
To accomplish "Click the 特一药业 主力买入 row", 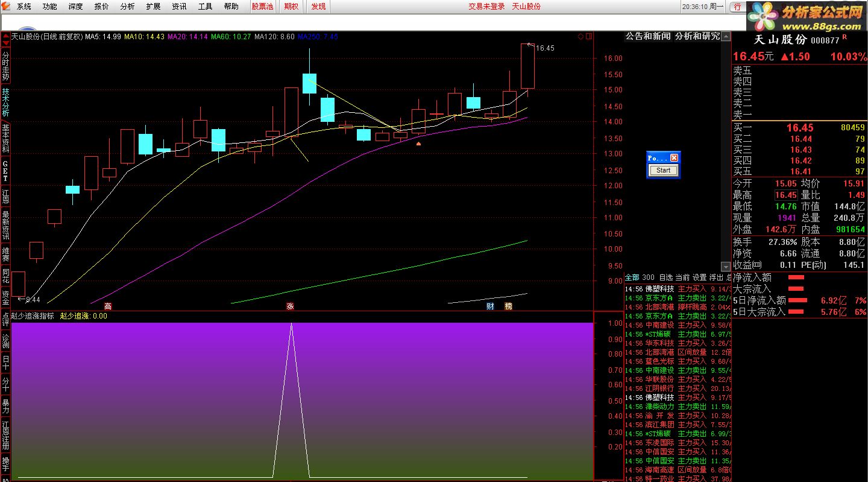I will [x=678, y=479].
